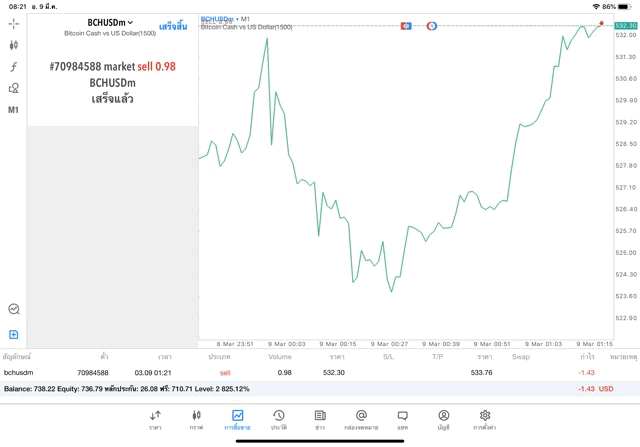Tap the 08:21 clock in status bar
The height and width of the screenshot is (447, 640).
point(18,7)
